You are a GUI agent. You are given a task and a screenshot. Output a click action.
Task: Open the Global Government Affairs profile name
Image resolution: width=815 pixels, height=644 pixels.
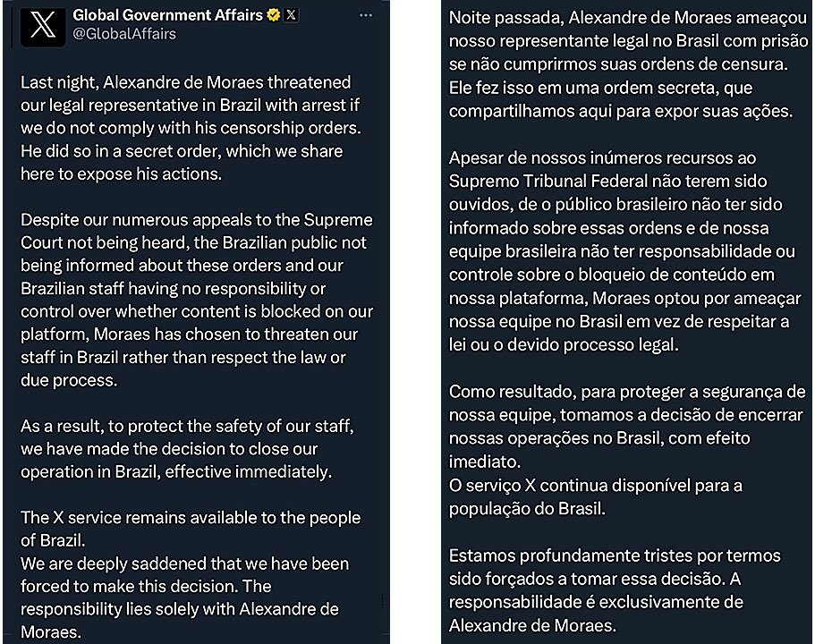click(167, 15)
